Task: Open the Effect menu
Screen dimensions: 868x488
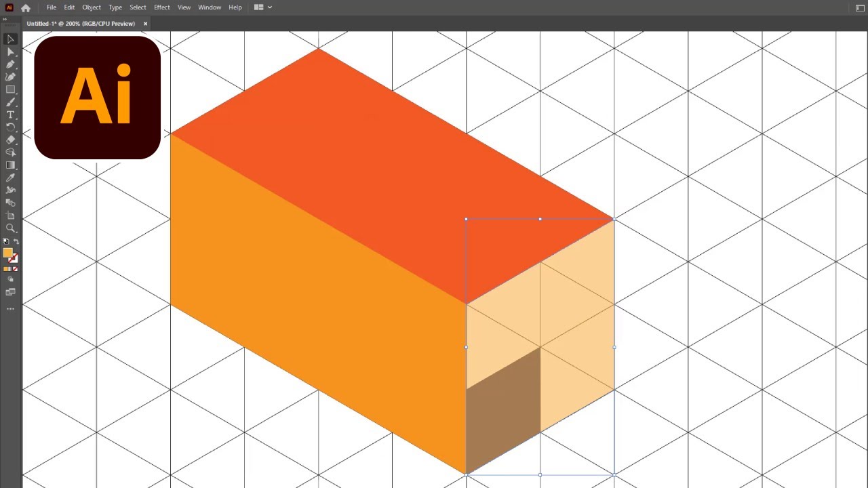Action: point(162,7)
